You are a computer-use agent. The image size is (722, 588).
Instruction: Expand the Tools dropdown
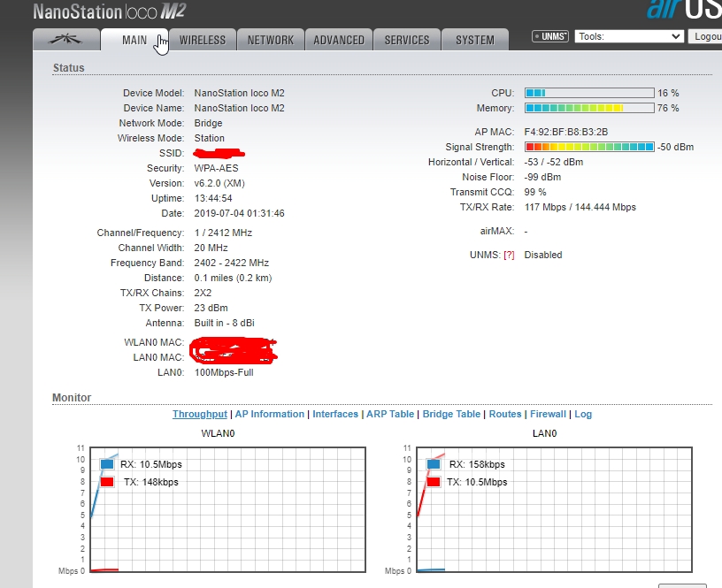628,36
